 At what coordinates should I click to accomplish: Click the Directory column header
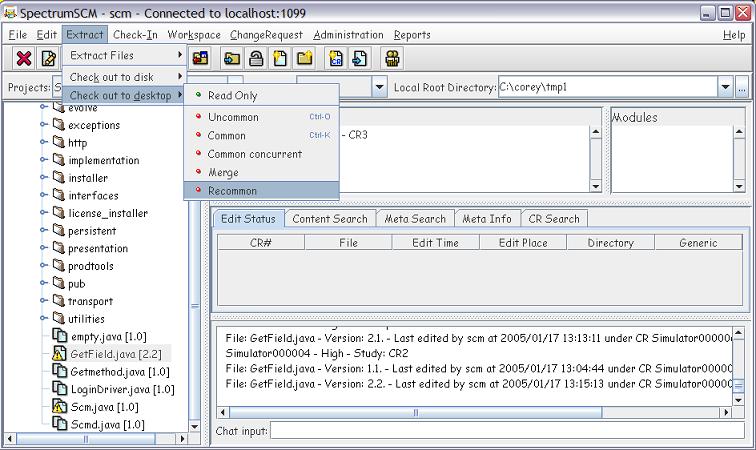610,243
